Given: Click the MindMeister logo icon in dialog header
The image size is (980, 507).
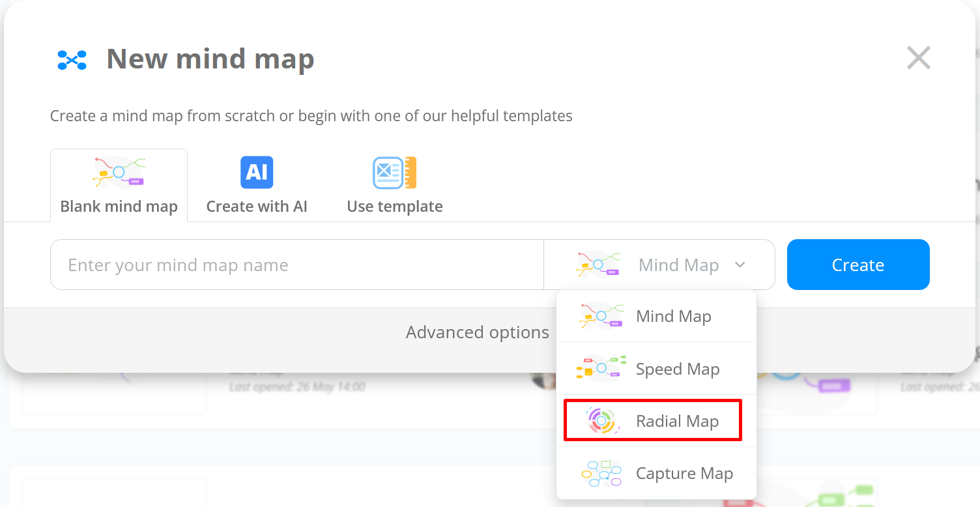Looking at the screenshot, I should coord(72,60).
